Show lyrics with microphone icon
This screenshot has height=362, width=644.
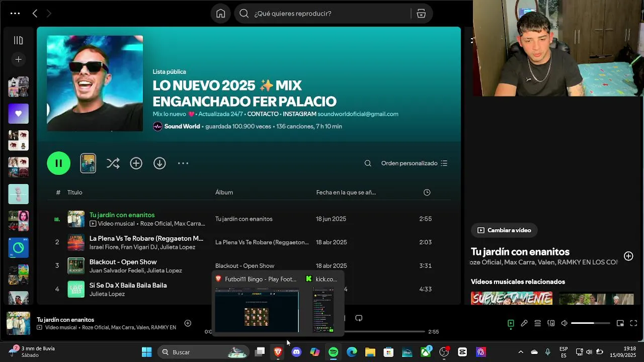coord(524,323)
